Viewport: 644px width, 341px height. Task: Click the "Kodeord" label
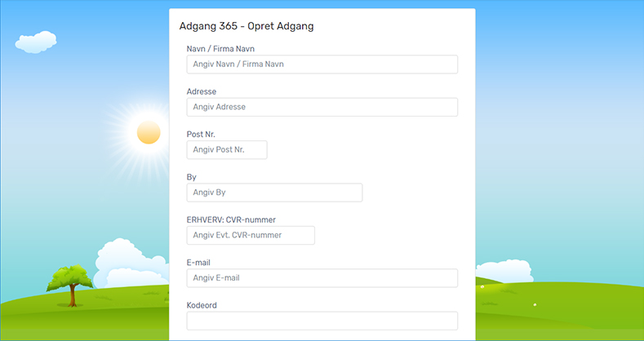202,305
